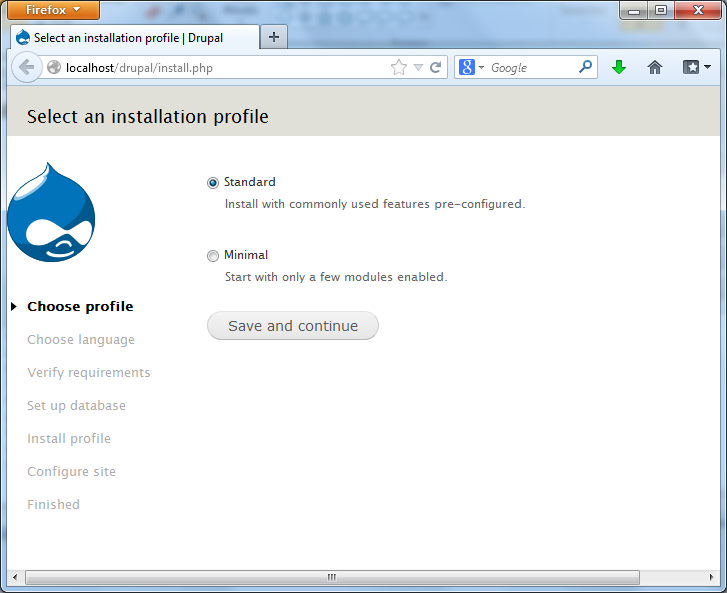Click the Configure site step
727x593 pixels.
point(71,472)
